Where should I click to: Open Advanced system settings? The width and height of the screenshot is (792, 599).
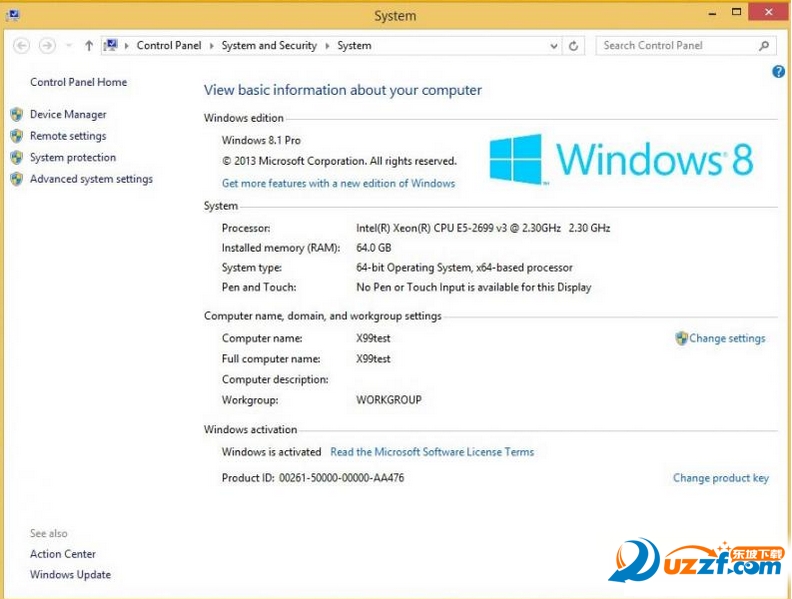(x=91, y=179)
